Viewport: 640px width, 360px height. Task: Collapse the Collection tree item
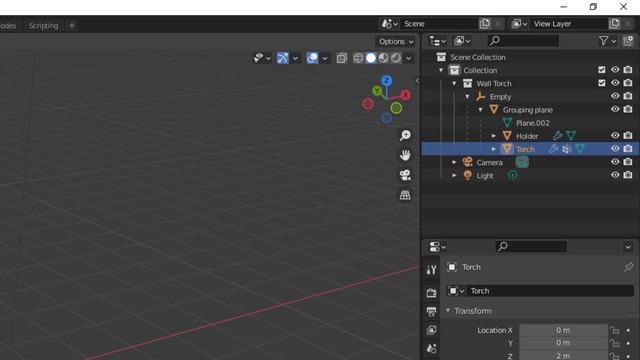point(441,70)
